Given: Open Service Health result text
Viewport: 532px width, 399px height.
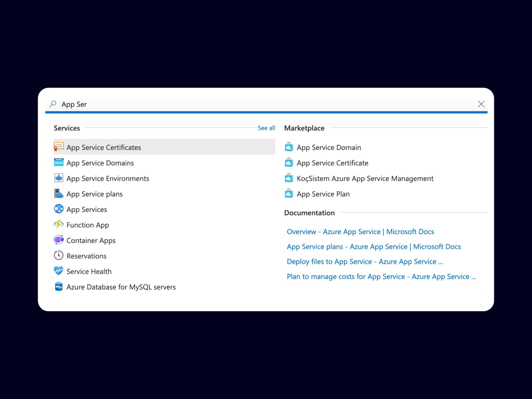Looking at the screenshot, I should point(89,272).
